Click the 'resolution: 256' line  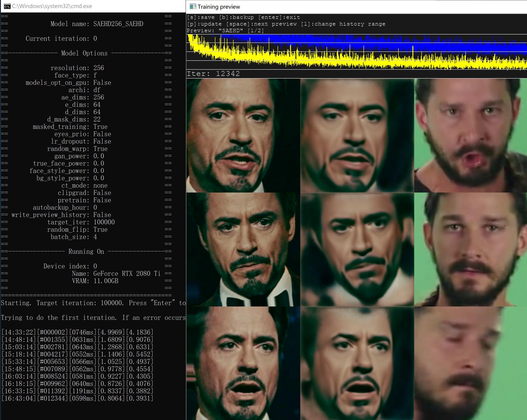point(77,68)
